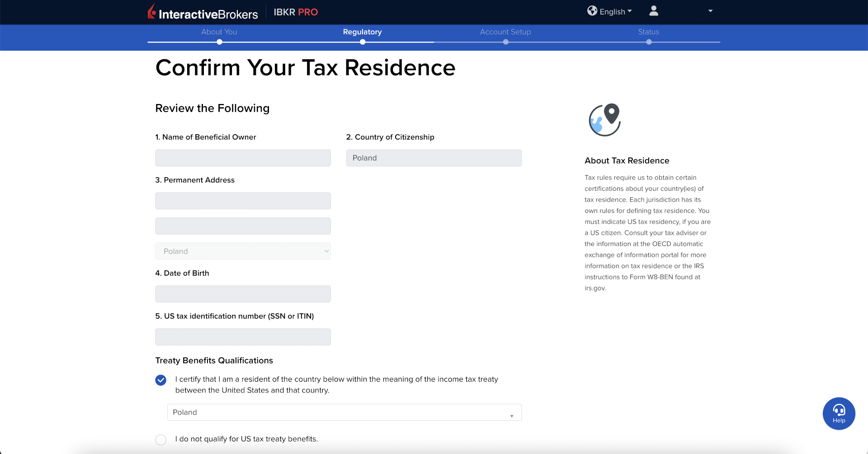The width and height of the screenshot is (868, 454).
Task: Click the Regulatory step progress dot
Action: click(363, 42)
